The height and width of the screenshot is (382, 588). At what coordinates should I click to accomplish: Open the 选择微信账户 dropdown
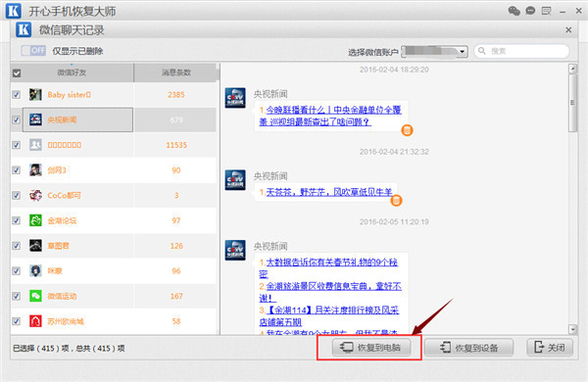pyautogui.click(x=434, y=51)
